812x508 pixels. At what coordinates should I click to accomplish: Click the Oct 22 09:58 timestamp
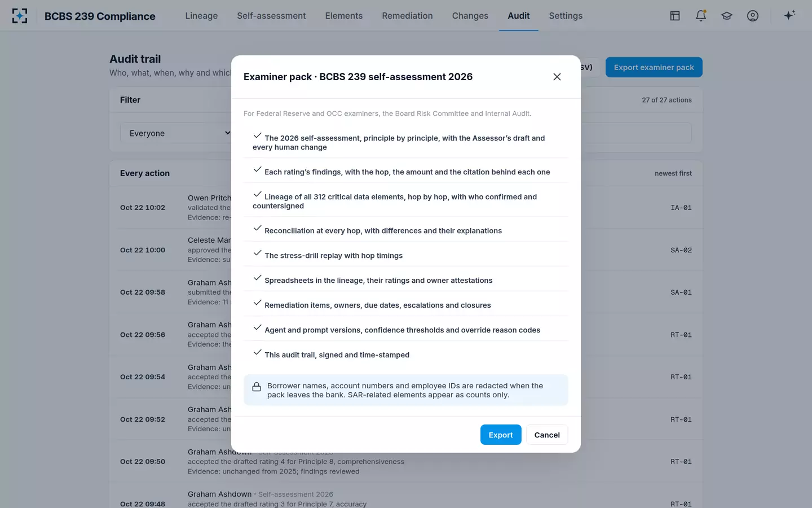(143, 292)
